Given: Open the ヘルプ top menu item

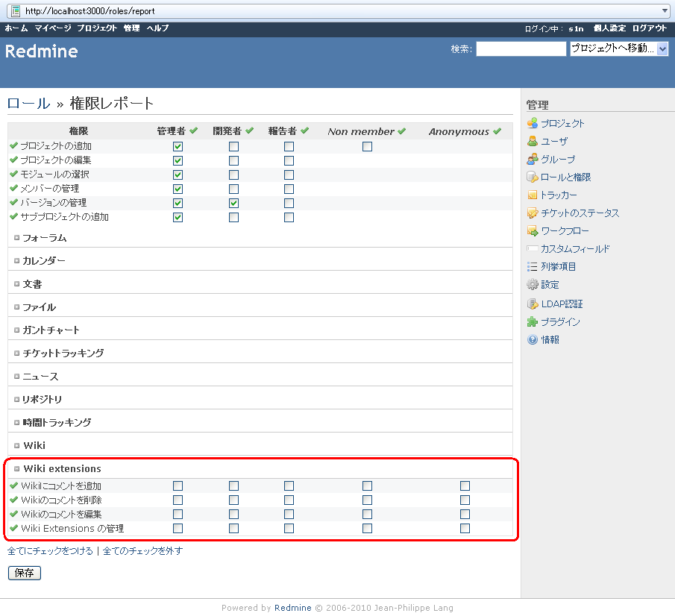Looking at the screenshot, I should [x=157, y=28].
